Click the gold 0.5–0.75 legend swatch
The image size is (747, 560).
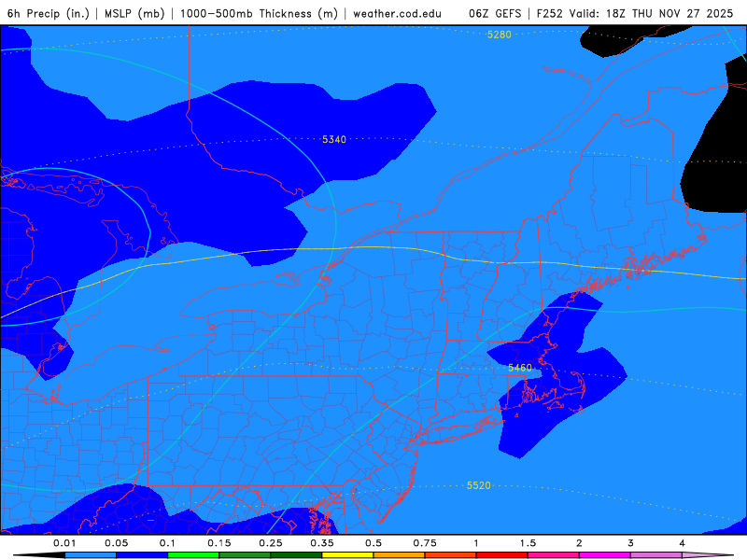click(400, 555)
